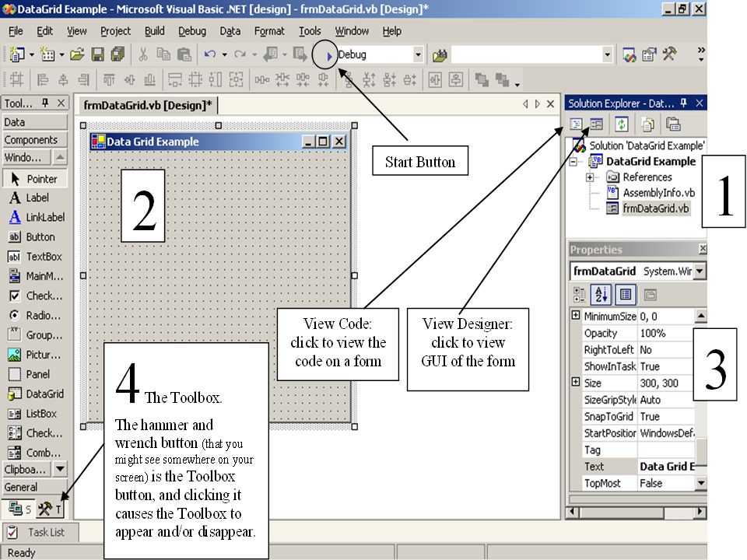Image resolution: width=747 pixels, height=560 pixels.
Task: Toggle Categorized view in Properties window
Action: [579, 295]
